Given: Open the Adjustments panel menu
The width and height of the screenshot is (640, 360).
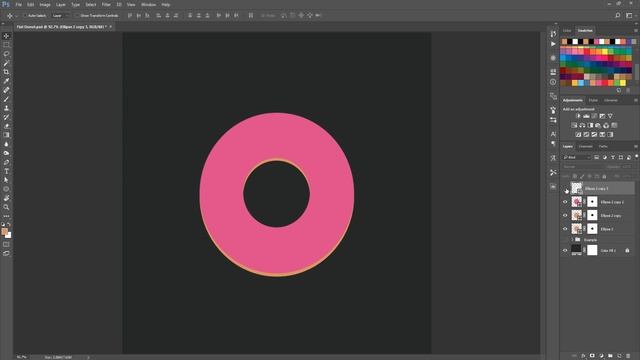Looking at the screenshot, I should [x=636, y=100].
